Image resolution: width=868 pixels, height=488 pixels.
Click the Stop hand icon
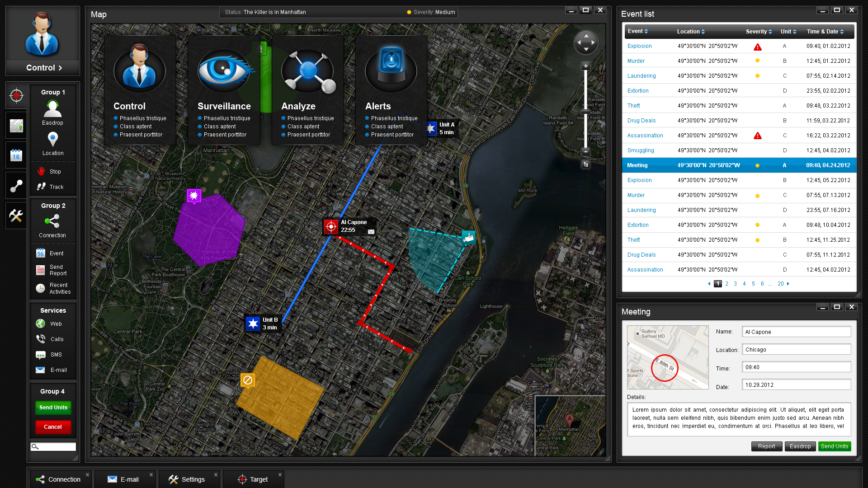[x=41, y=171]
